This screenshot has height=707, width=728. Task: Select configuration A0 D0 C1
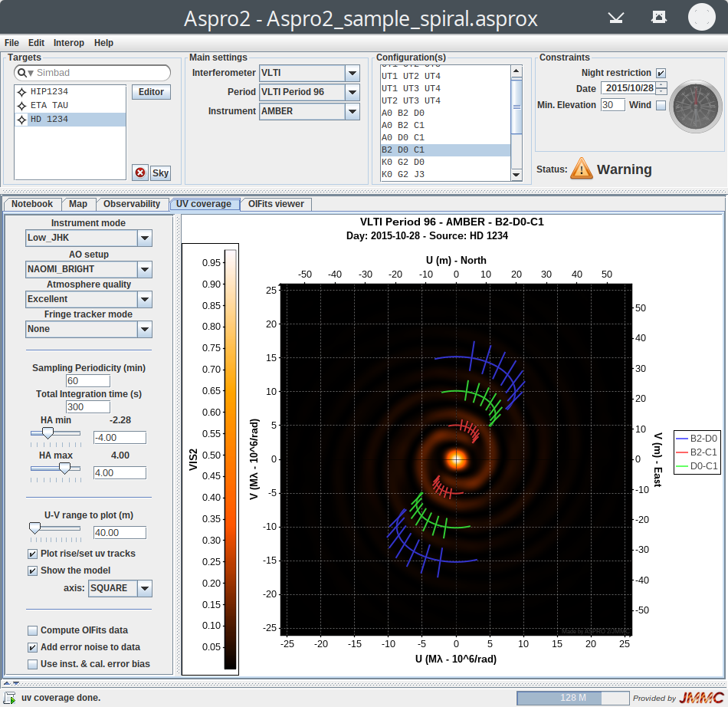444,137
